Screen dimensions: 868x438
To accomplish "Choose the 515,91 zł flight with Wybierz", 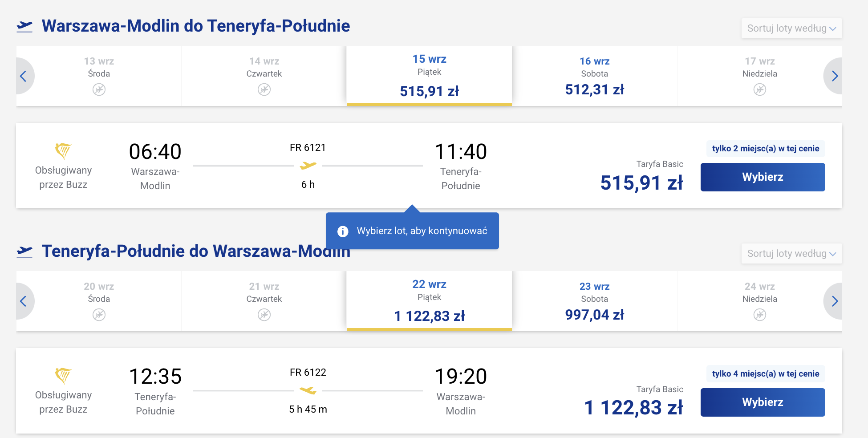I will pos(763,177).
